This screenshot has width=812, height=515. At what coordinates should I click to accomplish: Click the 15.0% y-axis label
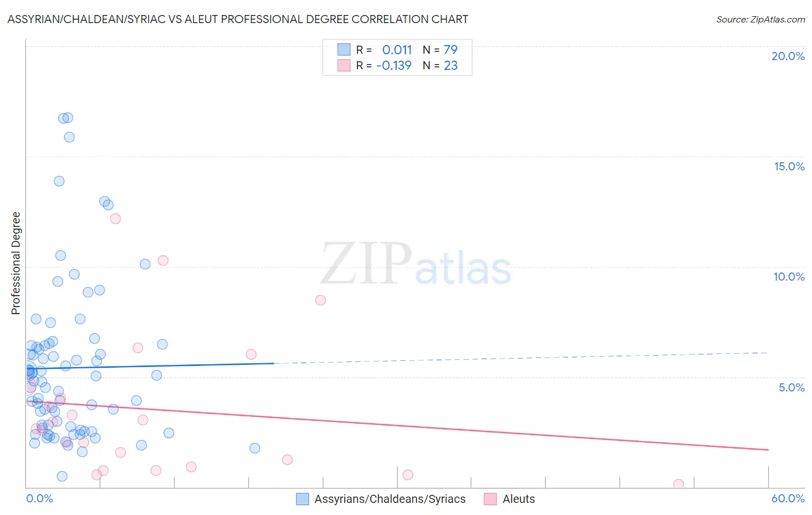coord(789,166)
